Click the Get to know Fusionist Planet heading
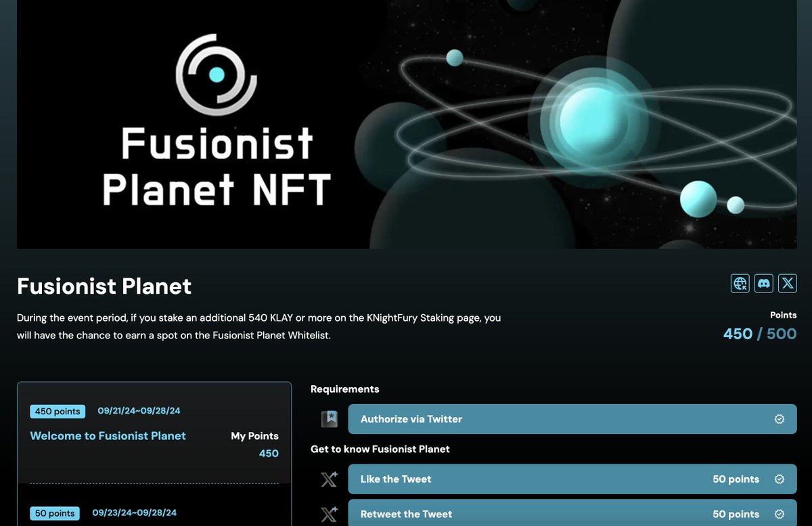 pos(380,449)
